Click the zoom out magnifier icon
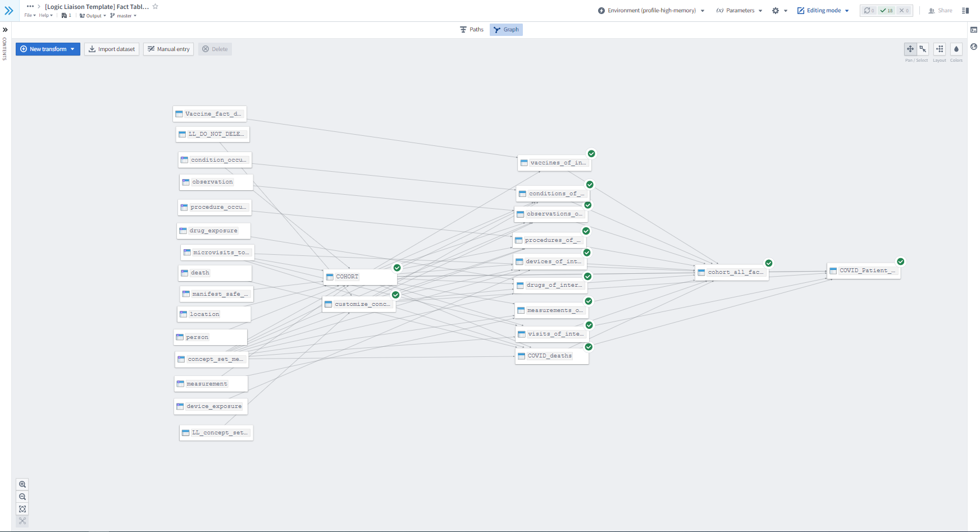This screenshot has height=532, width=980. pos(22,497)
